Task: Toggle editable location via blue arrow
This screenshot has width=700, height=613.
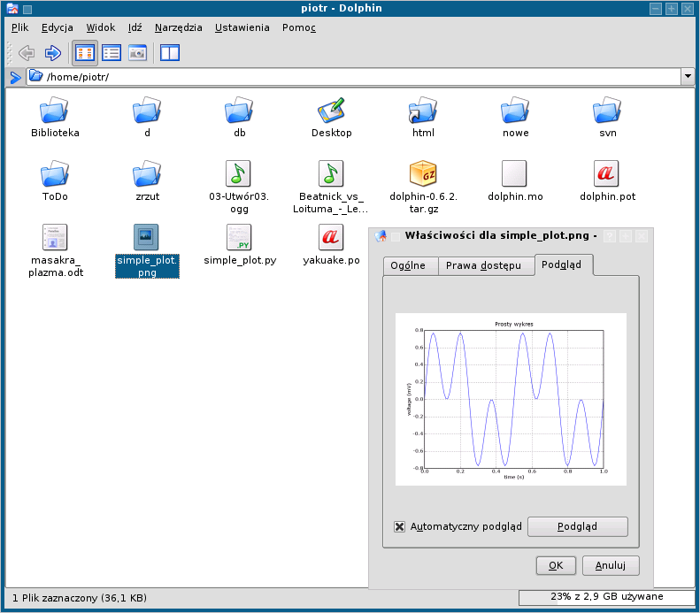Action: pos(15,77)
